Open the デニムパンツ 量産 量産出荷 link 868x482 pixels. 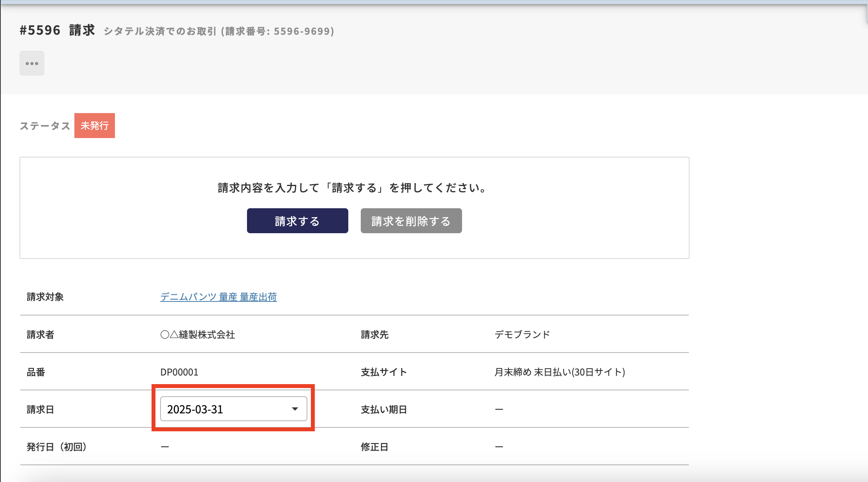click(x=218, y=297)
